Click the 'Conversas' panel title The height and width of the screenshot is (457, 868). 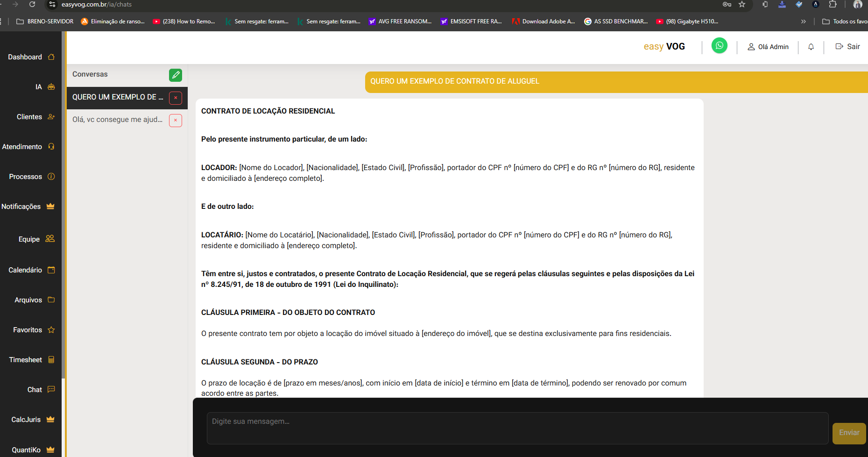pyautogui.click(x=90, y=74)
